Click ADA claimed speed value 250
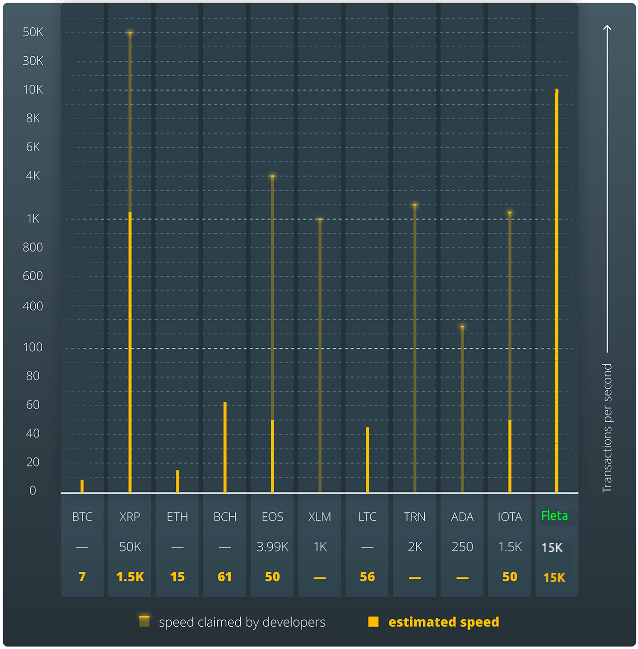The image size is (638, 649). [x=462, y=547]
